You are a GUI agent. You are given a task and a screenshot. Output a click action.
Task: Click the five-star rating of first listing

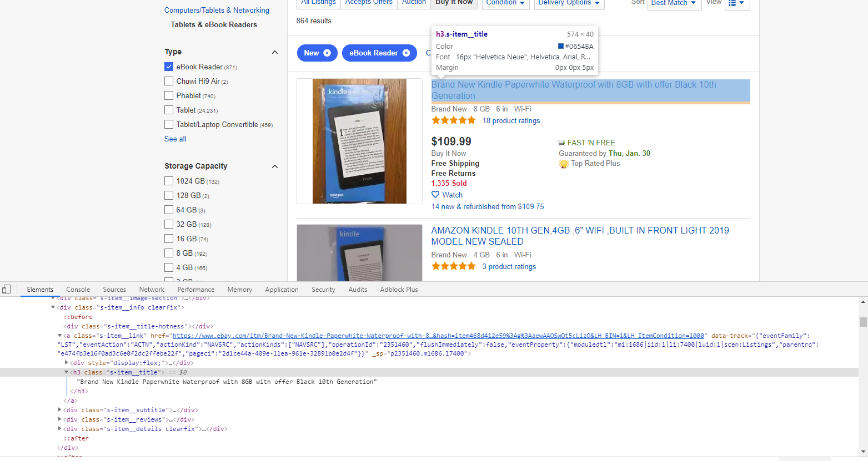(454, 120)
